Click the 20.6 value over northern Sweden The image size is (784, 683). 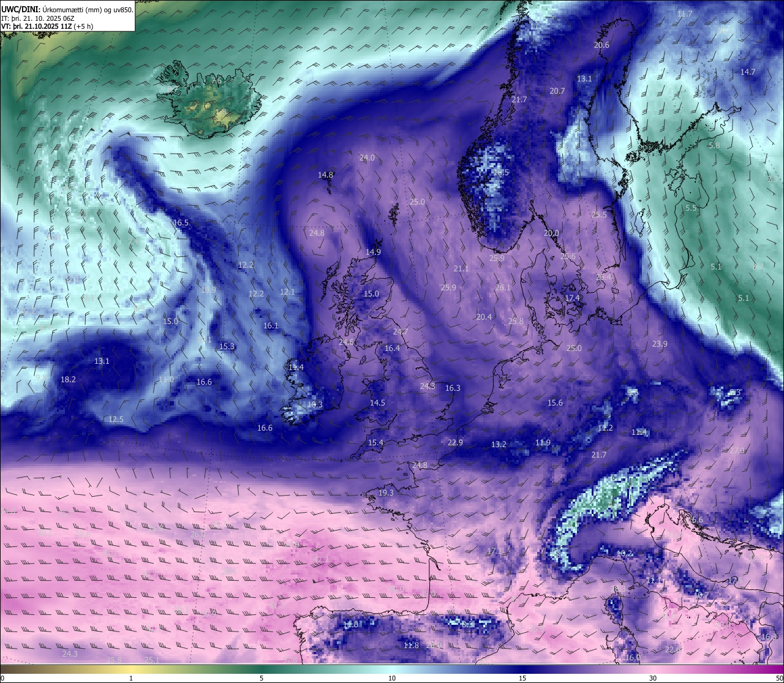[x=601, y=45]
